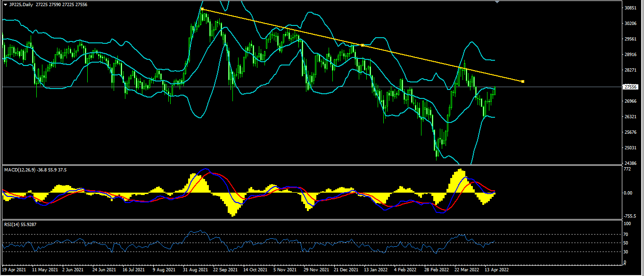Click the 13 Apr 2022 date label
Screen dimensions: 644x276
[x=497, y=270]
